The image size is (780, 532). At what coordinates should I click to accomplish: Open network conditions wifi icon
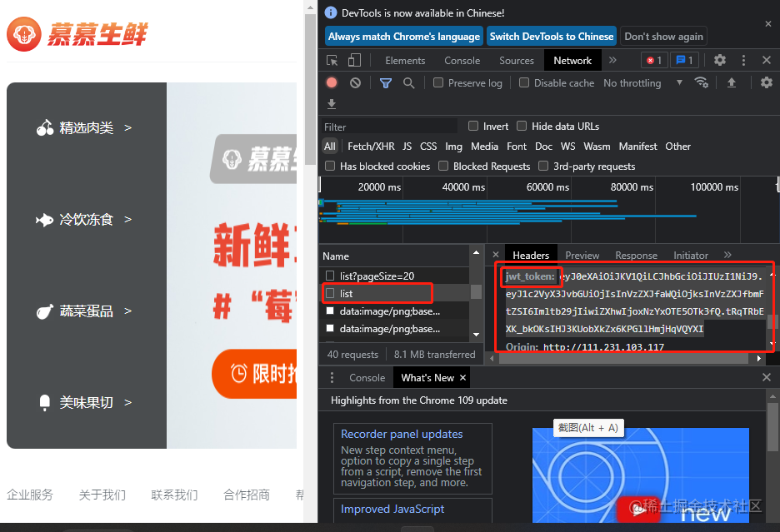tap(702, 82)
